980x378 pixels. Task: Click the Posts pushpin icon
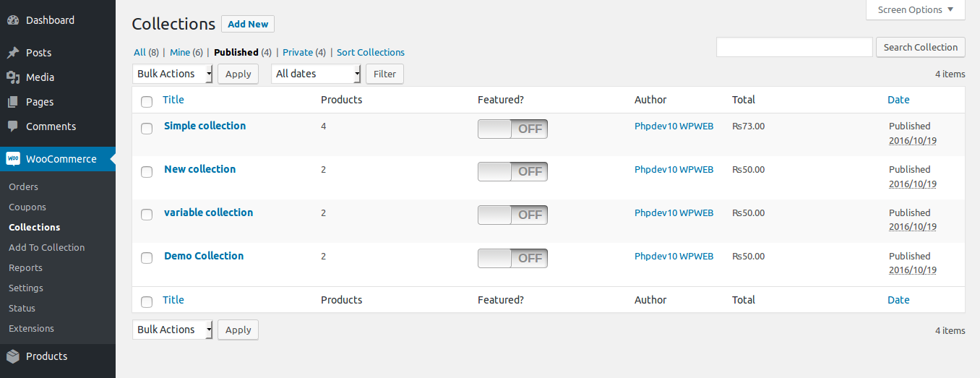click(13, 53)
